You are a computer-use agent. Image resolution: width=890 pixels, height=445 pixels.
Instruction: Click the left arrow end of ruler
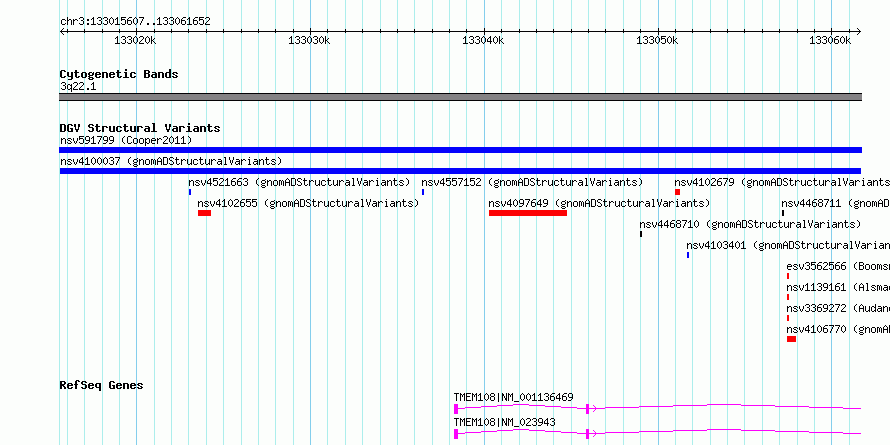(62, 32)
